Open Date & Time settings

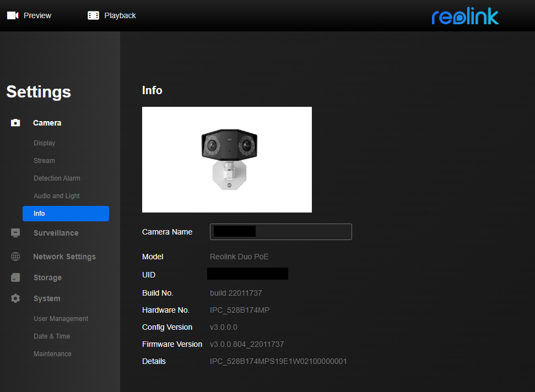[x=52, y=336]
